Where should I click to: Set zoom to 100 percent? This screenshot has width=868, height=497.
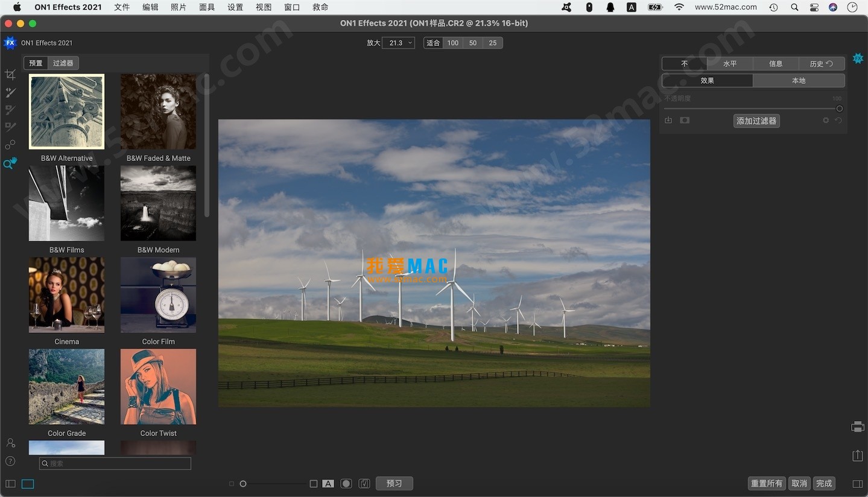pos(453,43)
